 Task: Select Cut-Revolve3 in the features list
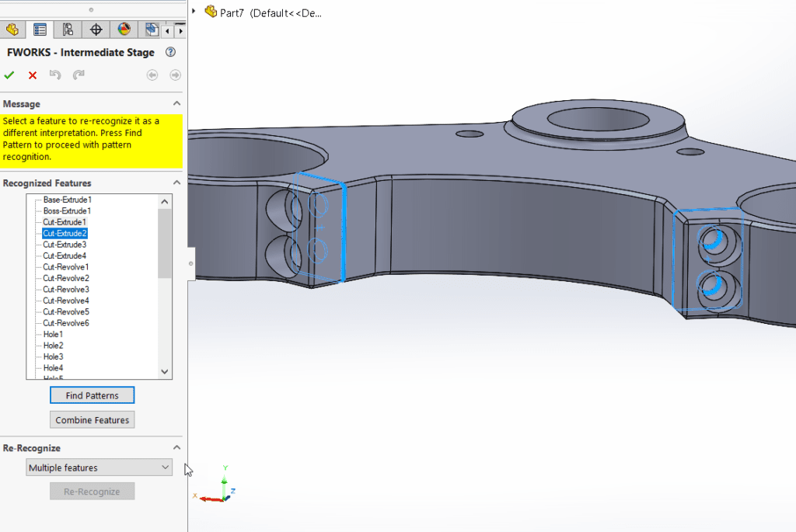(x=66, y=290)
